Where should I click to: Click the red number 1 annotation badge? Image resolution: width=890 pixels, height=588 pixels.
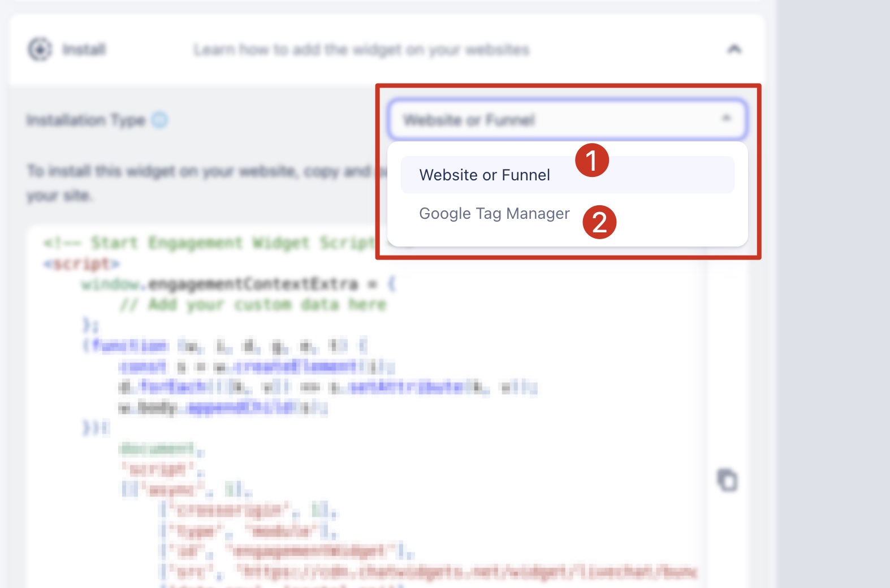click(x=591, y=160)
